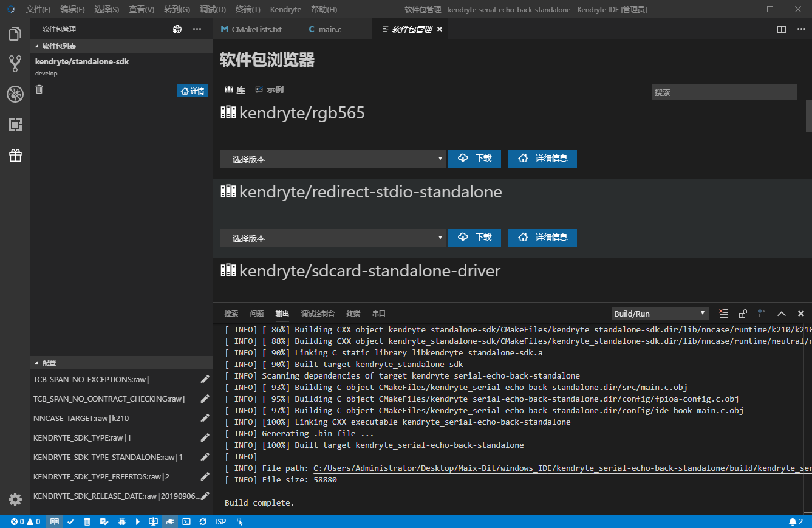The image size is (812, 528).
Task: Click the download-to-board icon in status bar
Action: (153, 521)
